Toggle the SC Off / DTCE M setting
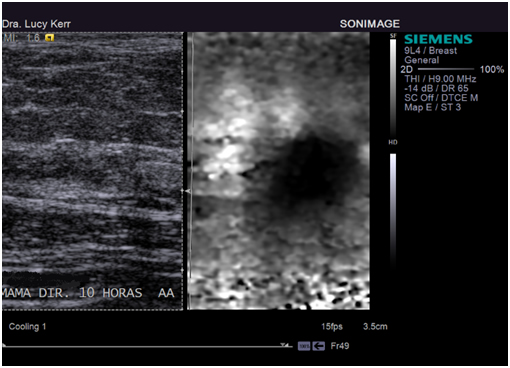 [441, 98]
